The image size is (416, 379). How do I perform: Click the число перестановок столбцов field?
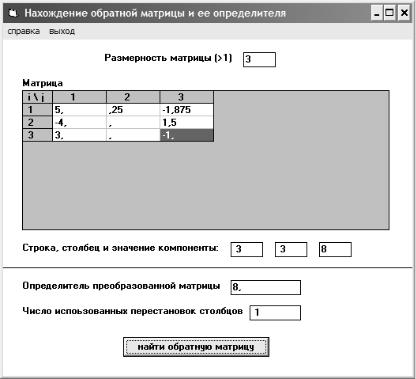click(275, 313)
